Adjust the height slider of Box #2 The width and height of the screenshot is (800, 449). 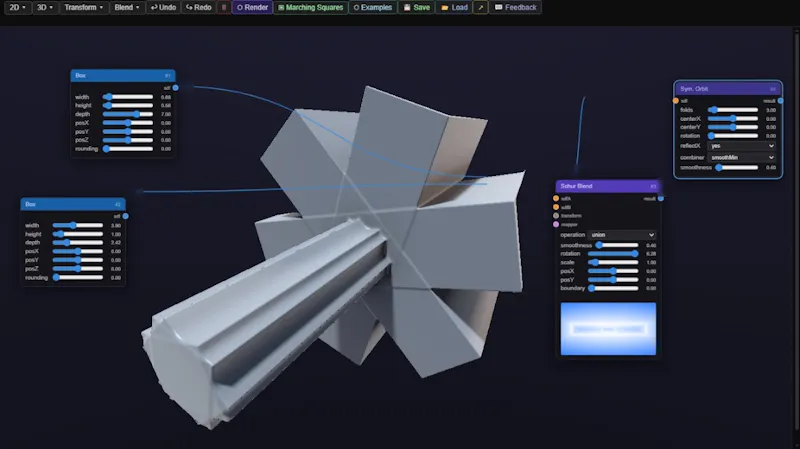tap(78, 234)
